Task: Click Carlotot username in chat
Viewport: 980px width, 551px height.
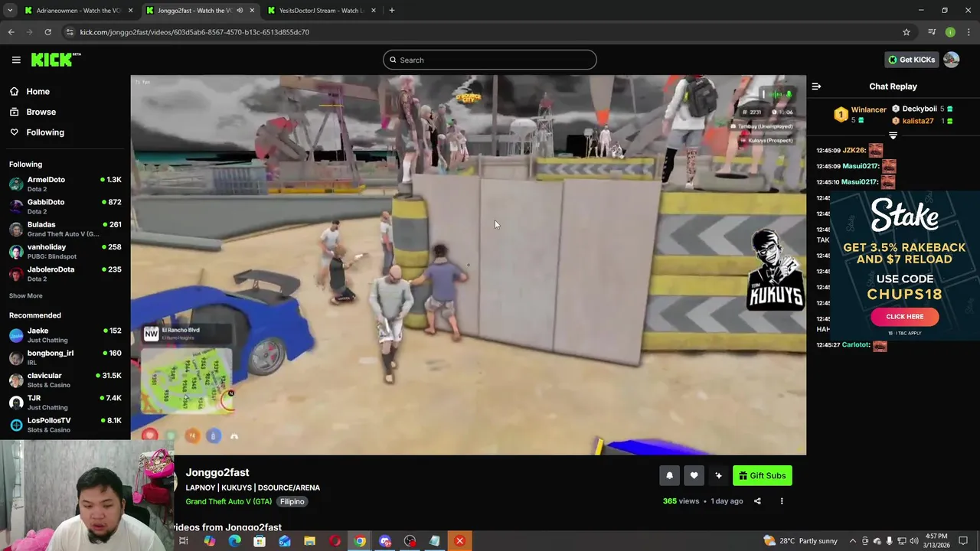Action: click(x=856, y=344)
